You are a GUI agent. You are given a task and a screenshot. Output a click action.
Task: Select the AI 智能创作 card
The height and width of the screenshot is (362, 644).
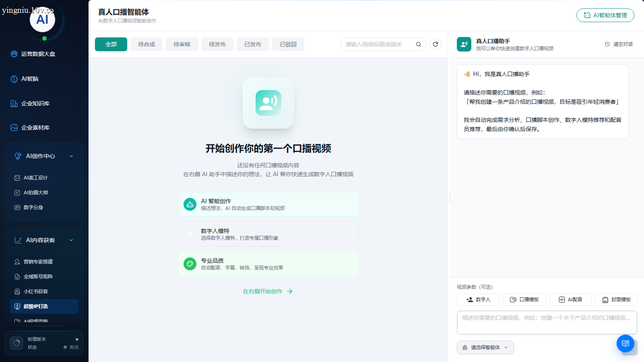tap(268, 204)
